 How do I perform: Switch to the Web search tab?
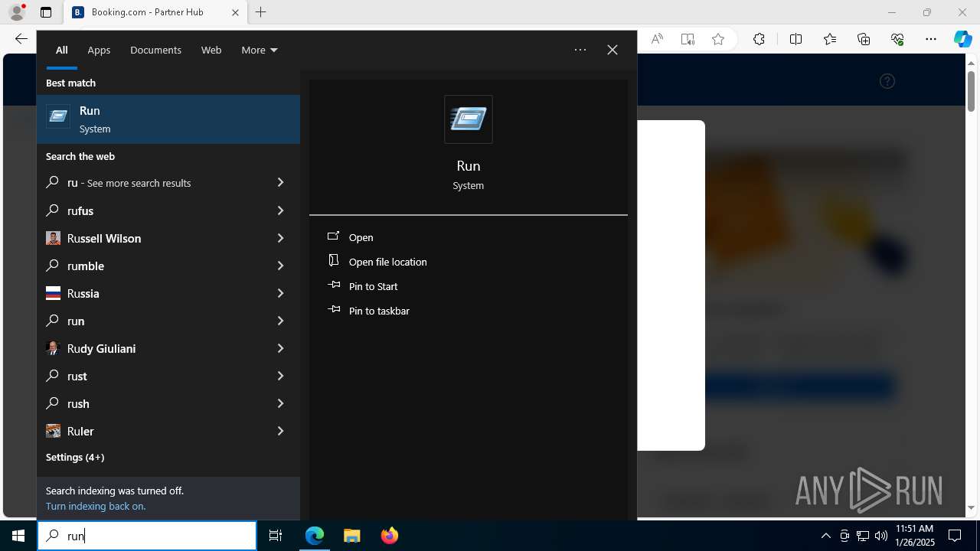click(211, 50)
